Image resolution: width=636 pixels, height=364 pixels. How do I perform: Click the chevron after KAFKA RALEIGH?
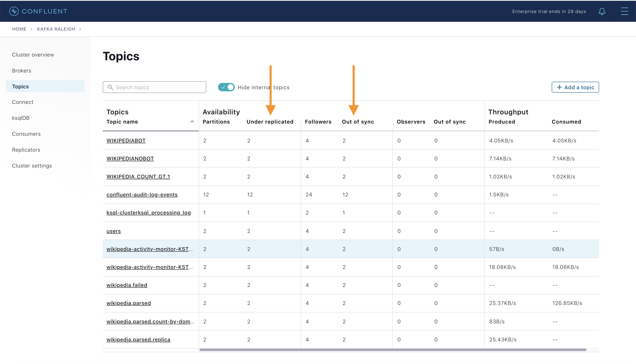tap(80, 29)
